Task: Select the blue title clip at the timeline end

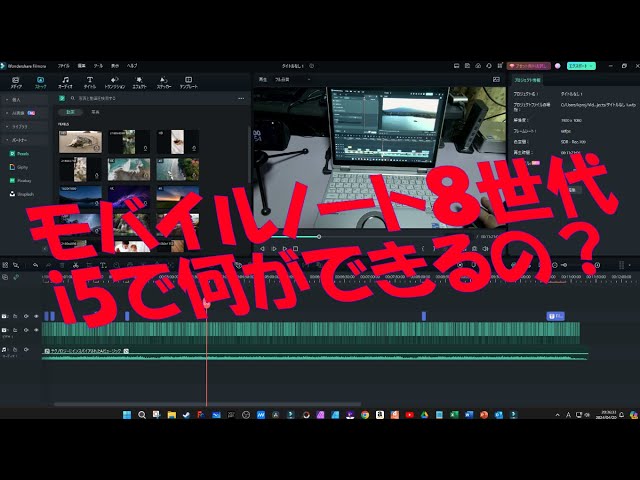Action: (556, 316)
